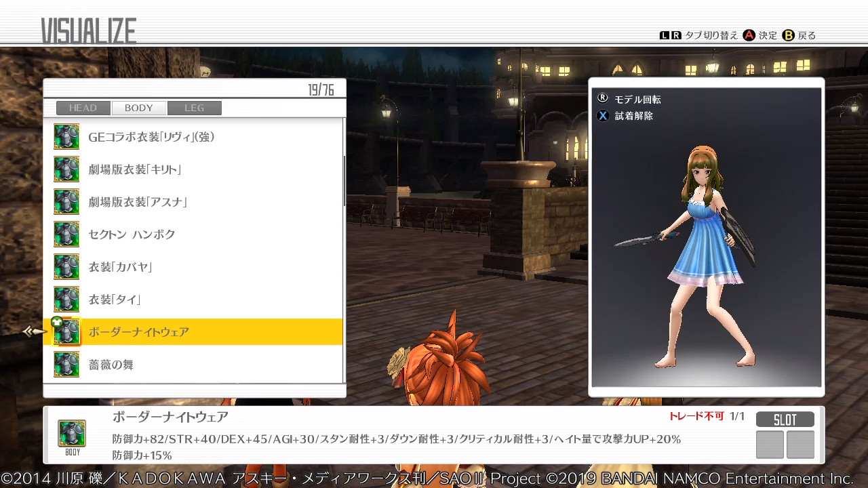Click the second empty SLOT box
The width and height of the screenshot is (868, 488).
pyautogui.click(x=800, y=445)
